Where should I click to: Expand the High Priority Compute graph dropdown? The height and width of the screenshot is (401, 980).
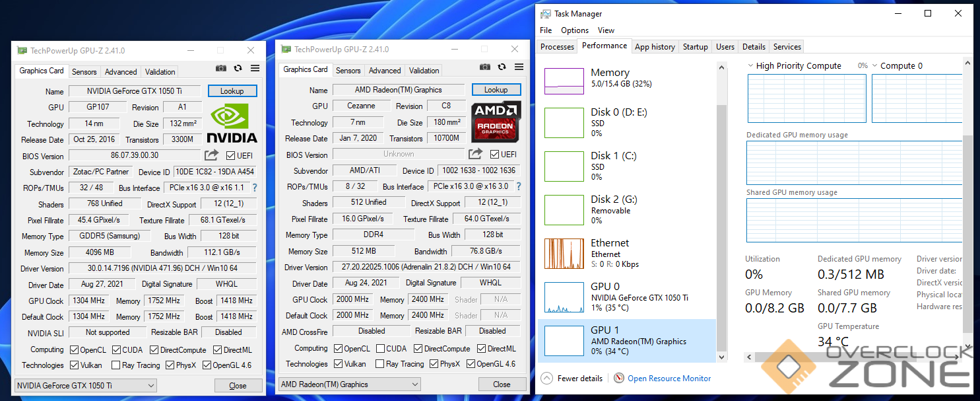pos(751,65)
